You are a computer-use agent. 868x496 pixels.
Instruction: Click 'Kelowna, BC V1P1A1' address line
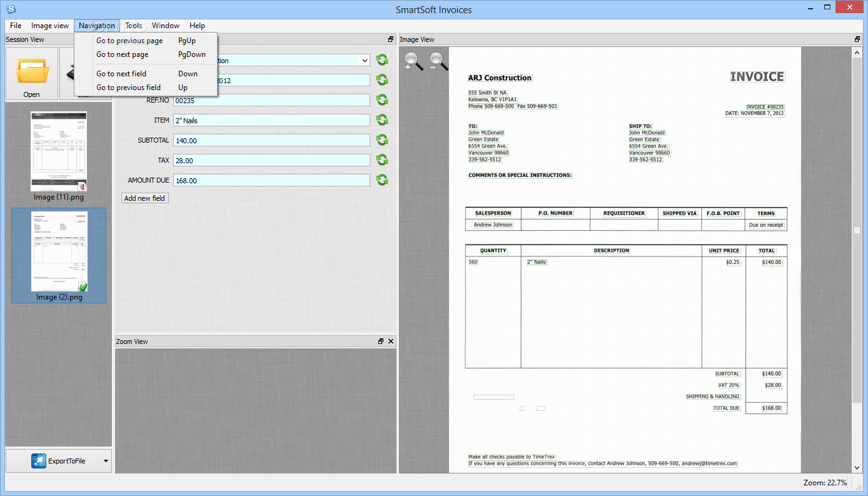click(493, 99)
